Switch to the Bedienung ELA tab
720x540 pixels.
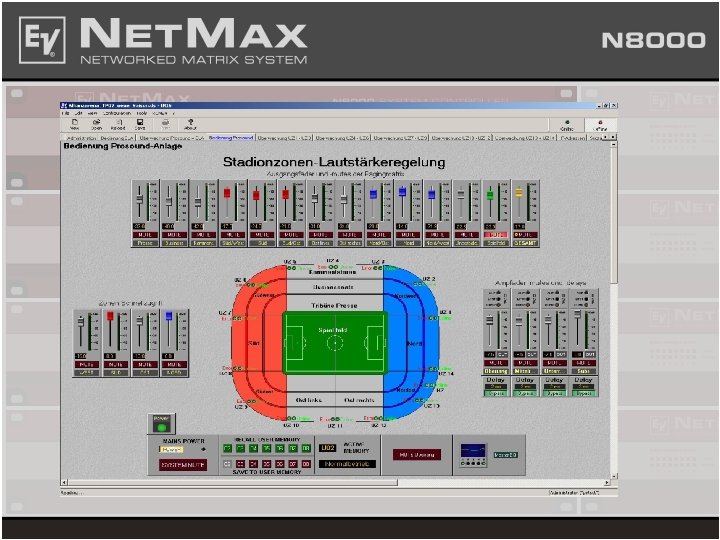click(x=117, y=138)
